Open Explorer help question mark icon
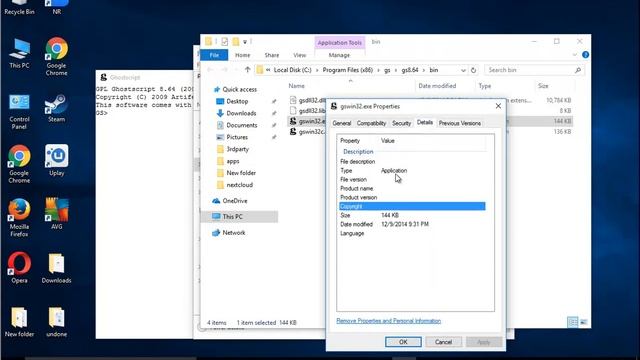Image resolution: width=640 pixels, height=360 pixels. point(585,55)
